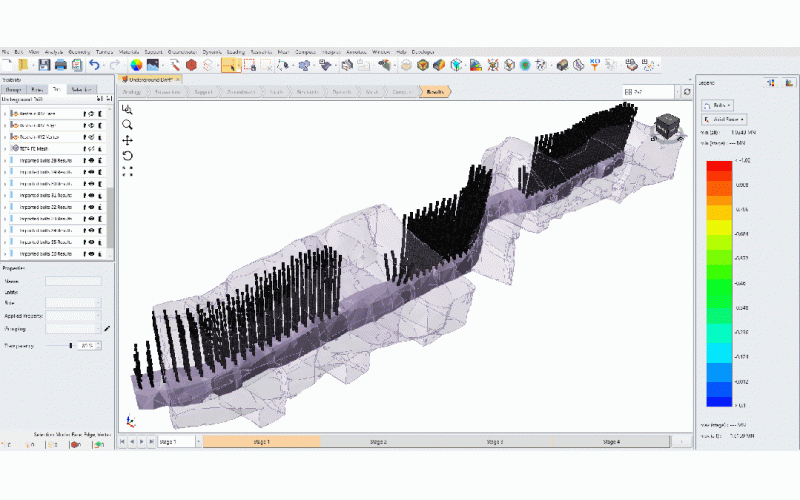This screenshot has height=500, width=800.
Task: Open the color wheel display options icon
Action: [137, 65]
